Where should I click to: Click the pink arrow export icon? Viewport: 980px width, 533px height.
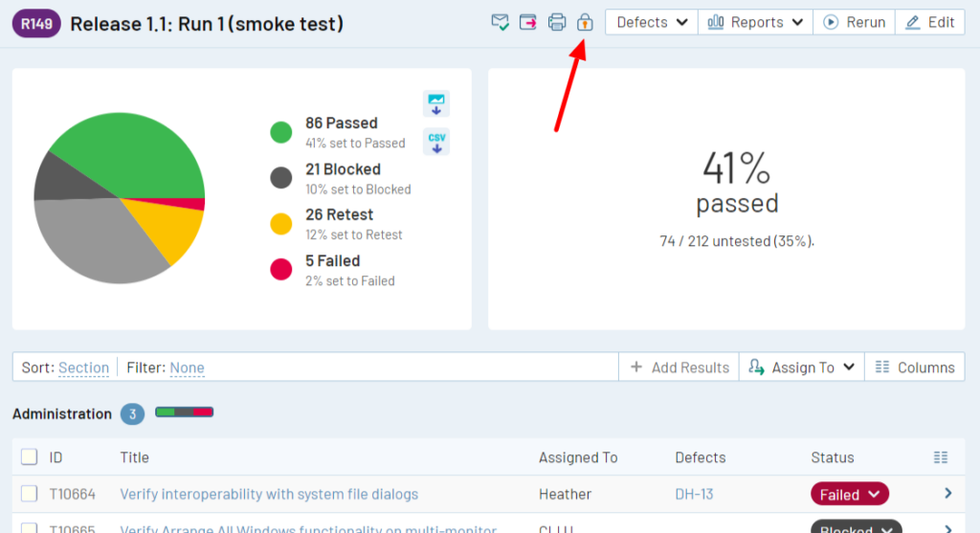click(x=528, y=22)
